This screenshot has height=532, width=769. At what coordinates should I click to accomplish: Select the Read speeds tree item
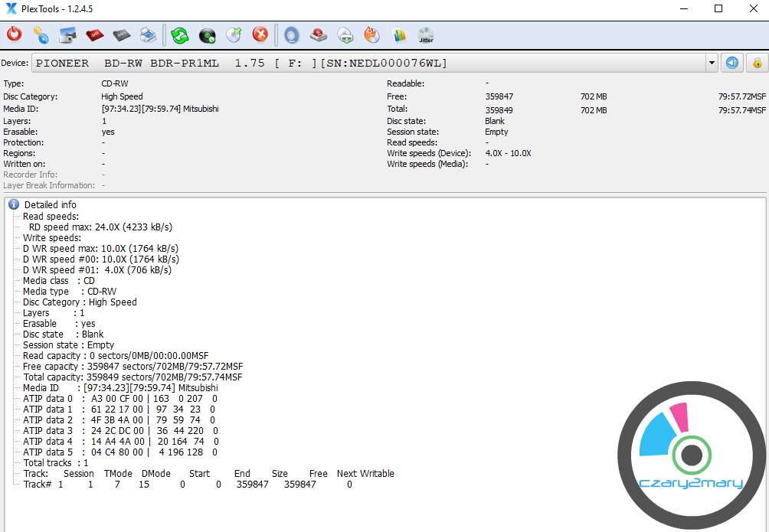tap(51, 217)
